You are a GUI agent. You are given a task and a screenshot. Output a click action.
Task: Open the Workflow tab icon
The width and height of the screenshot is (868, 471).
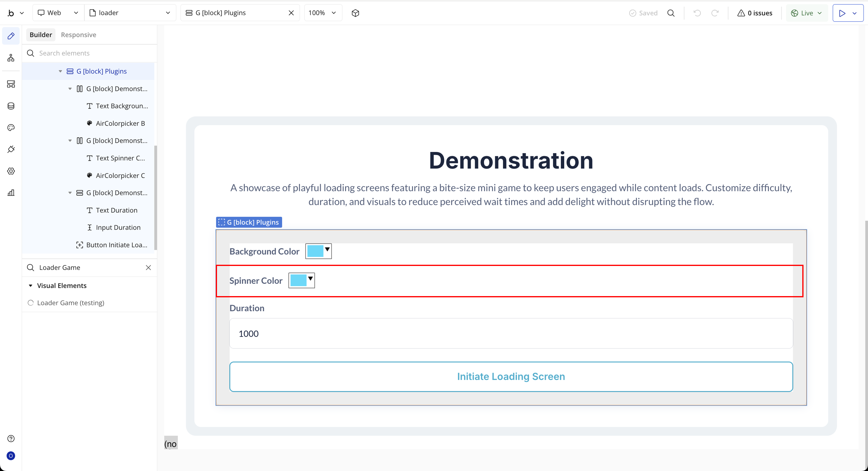click(11, 58)
